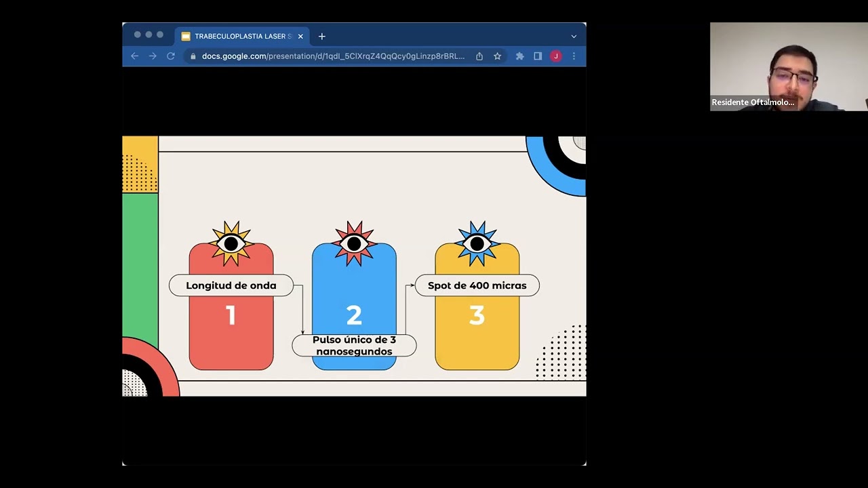This screenshot has width=868, height=488.
Task: Click the blue starburst eye icon
Action: [x=477, y=243]
